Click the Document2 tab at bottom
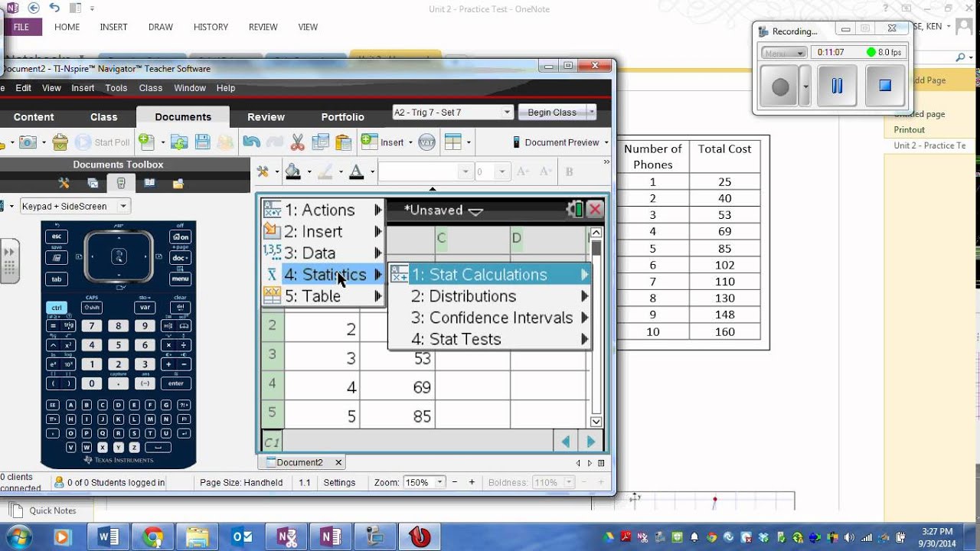The width and height of the screenshot is (980, 551). coord(299,462)
